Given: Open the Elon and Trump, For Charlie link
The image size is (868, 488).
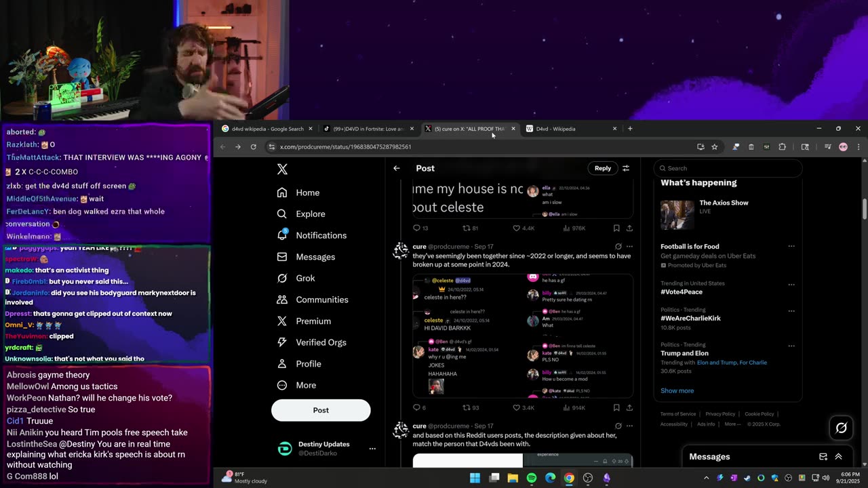Looking at the screenshot, I should point(731,363).
